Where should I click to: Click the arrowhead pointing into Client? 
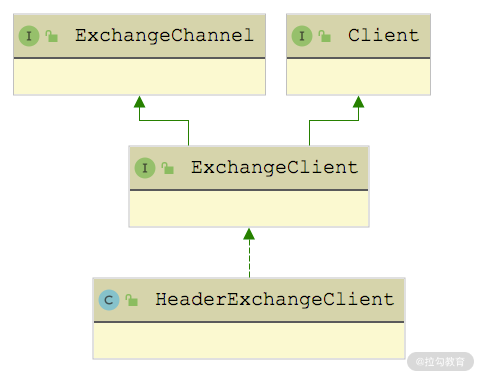click(x=358, y=102)
